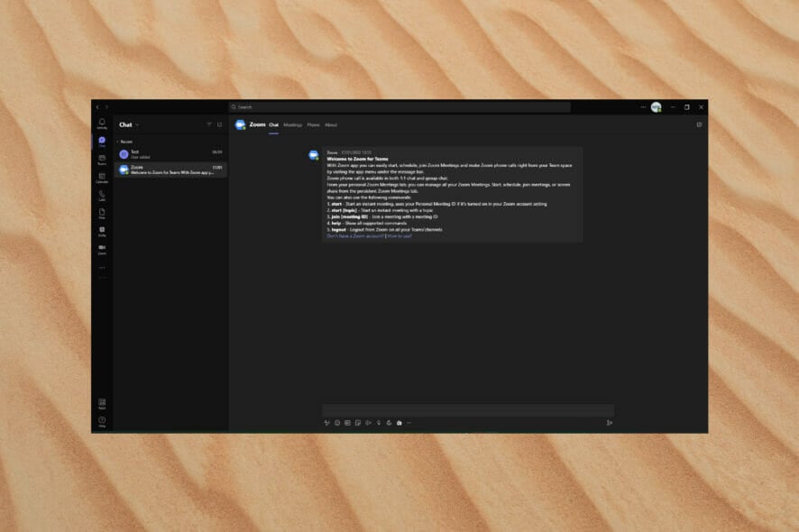Send the message with arrow button
This screenshot has width=799, height=532.
[x=609, y=422]
